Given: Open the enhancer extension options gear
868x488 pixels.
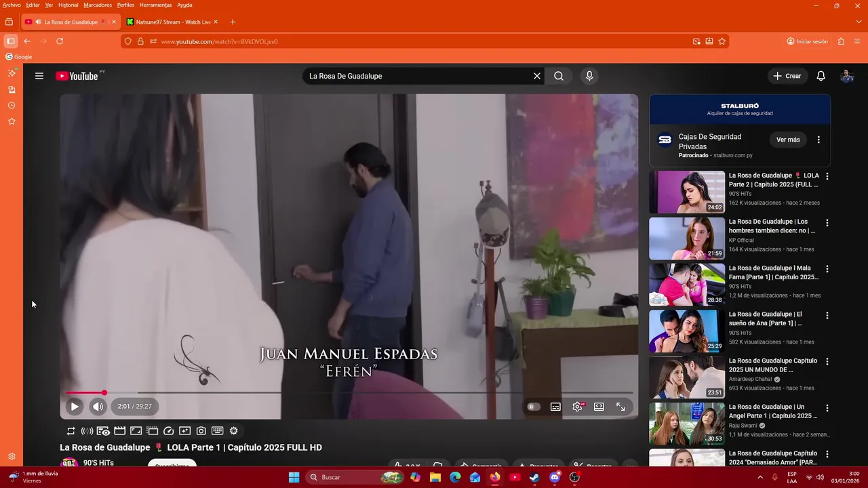Looking at the screenshot, I should 234,431.
